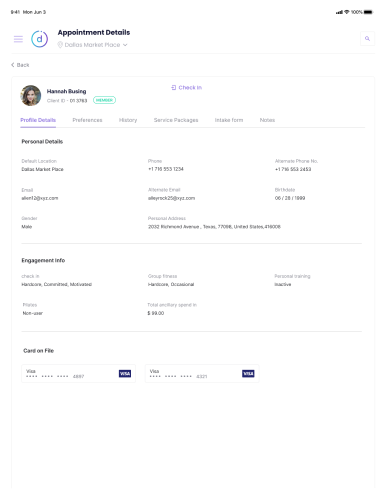Click the alternate email alleyrock25@xyz.com
This screenshot has width=386, height=490.
[171, 198]
